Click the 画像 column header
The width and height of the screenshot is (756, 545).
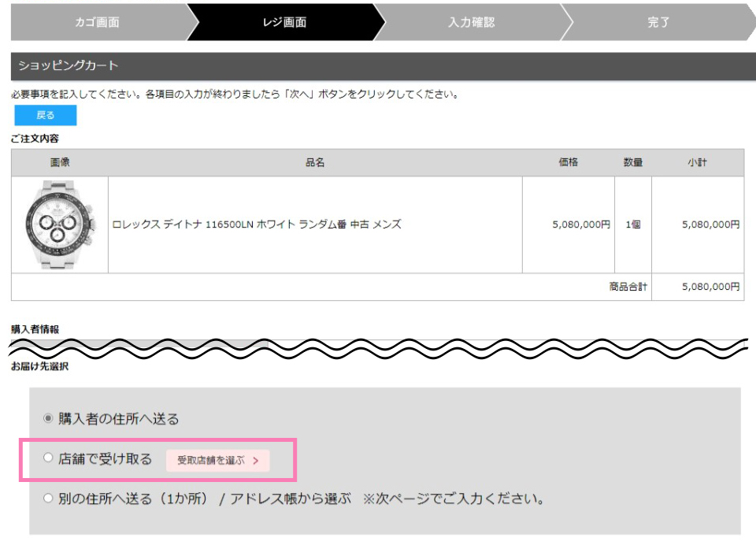[x=60, y=162]
